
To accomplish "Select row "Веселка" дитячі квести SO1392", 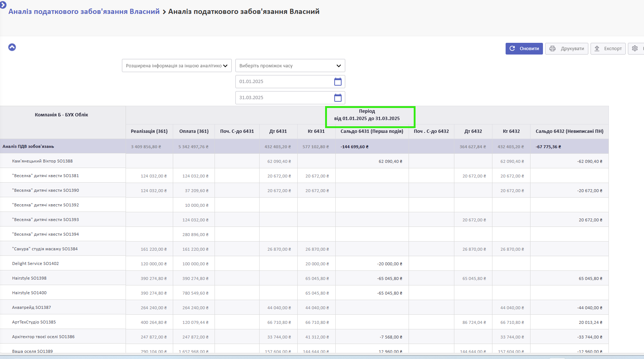I will 304,205.
